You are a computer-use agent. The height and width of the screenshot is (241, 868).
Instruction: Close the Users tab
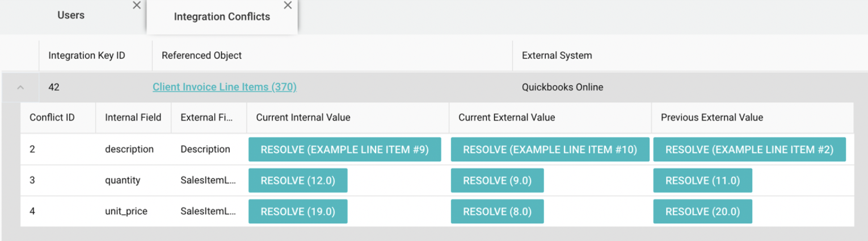(136, 6)
